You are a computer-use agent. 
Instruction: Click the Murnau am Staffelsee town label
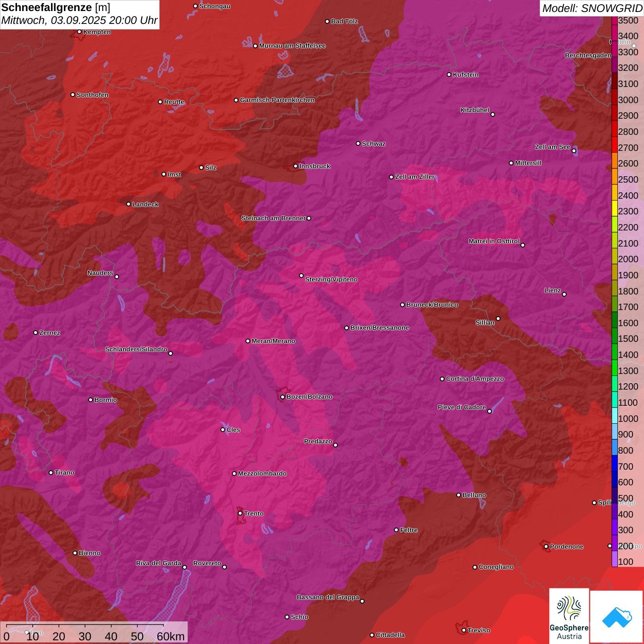(x=292, y=46)
